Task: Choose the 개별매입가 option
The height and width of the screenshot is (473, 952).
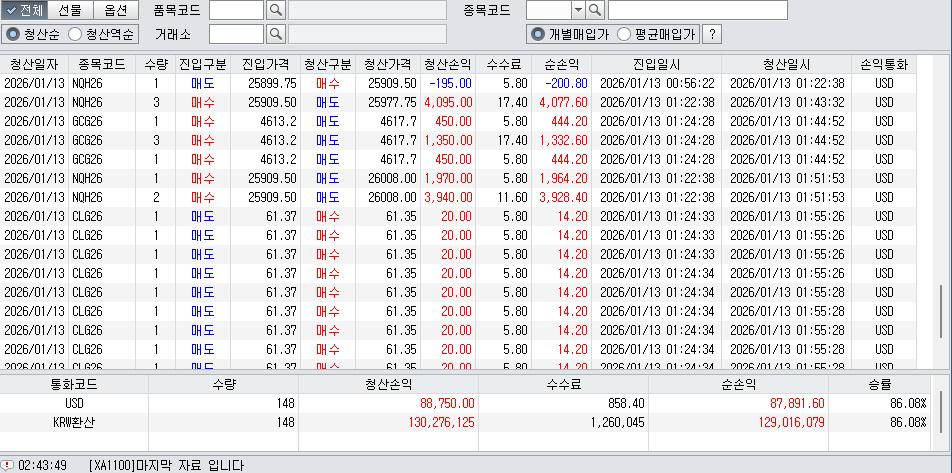Action: (538, 34)
